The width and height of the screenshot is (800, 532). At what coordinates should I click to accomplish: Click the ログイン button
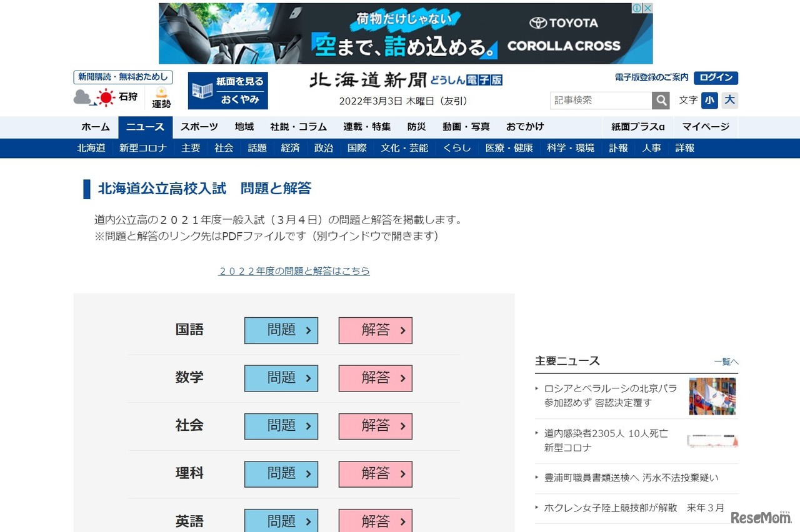(716, 78)
